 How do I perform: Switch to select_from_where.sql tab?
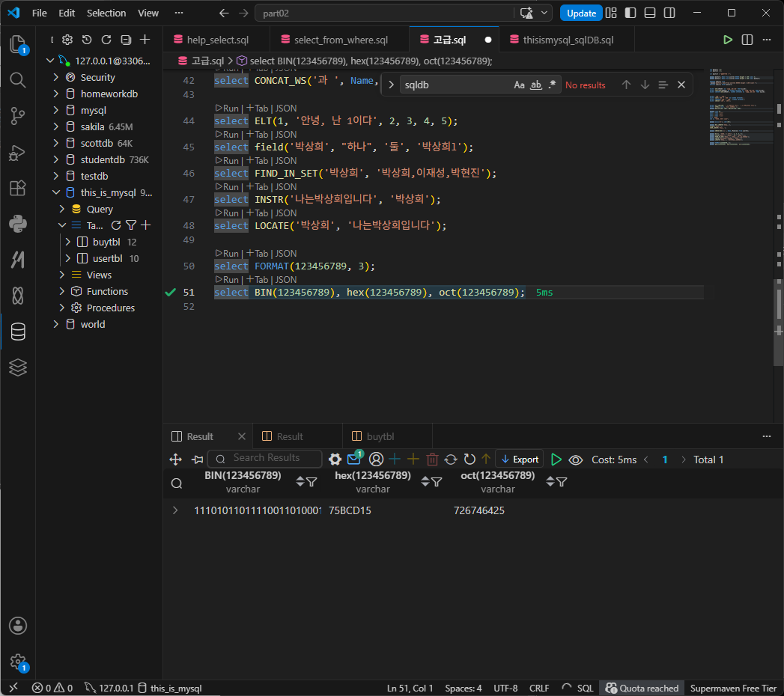click(339, 40)
